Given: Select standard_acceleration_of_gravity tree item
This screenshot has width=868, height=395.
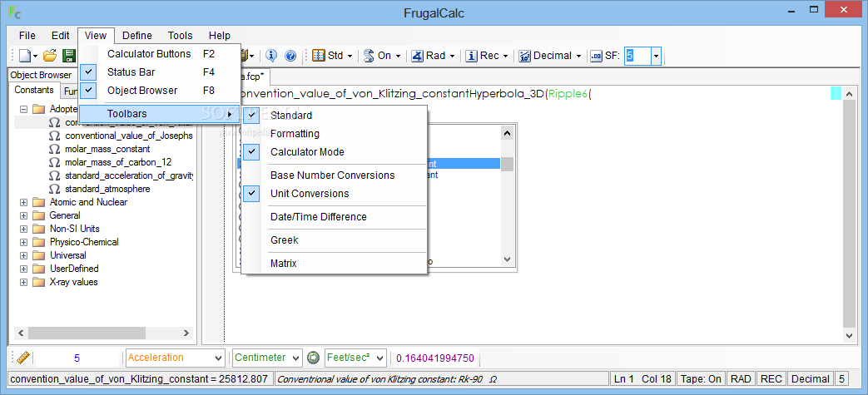Looking at the screenshot, I should pyautogui.click(x=129, y=175).
